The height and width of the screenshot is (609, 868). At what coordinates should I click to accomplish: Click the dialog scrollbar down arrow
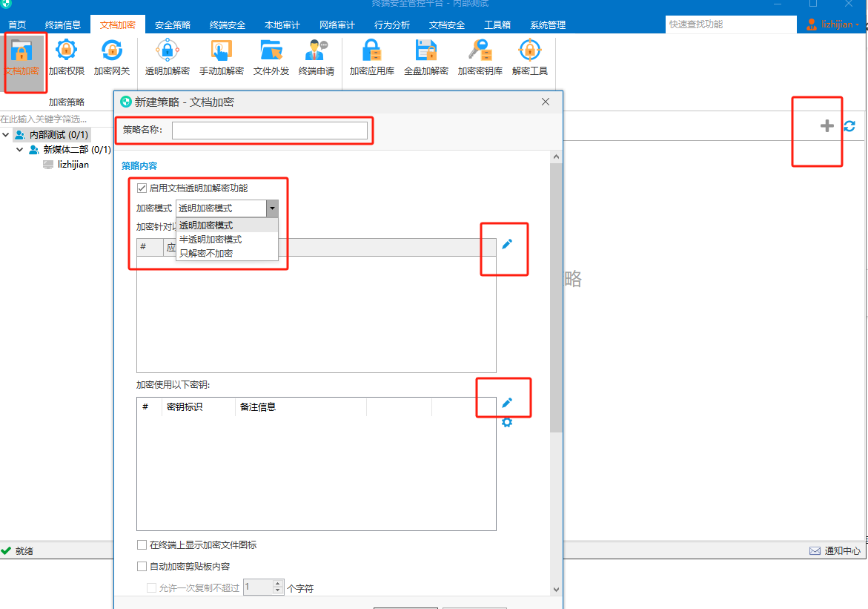[557, 590]
